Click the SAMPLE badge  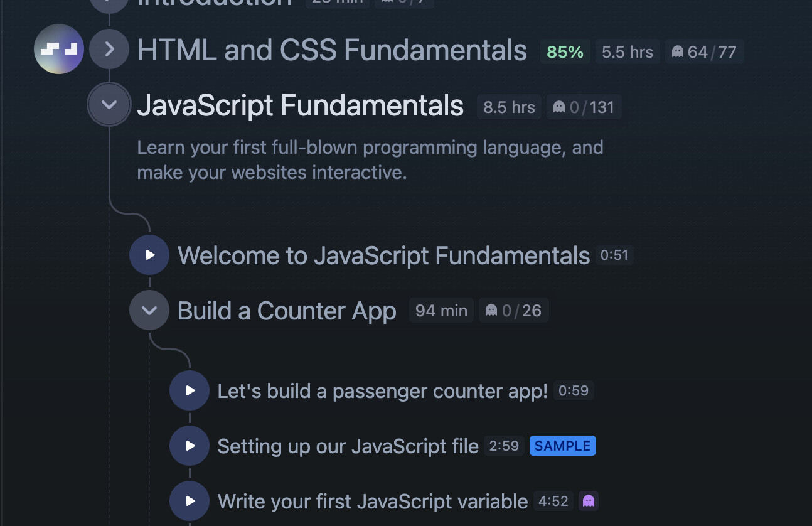pos(562,446)
